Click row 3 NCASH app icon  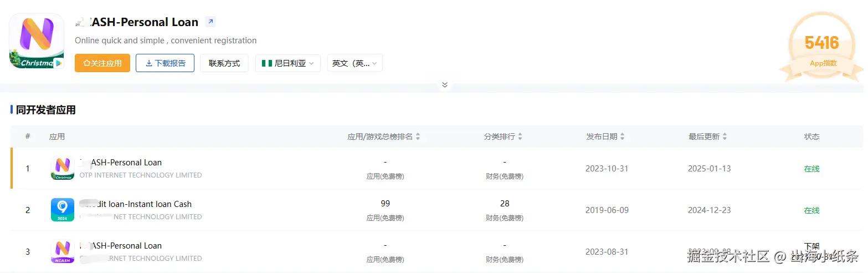point(63,251)
